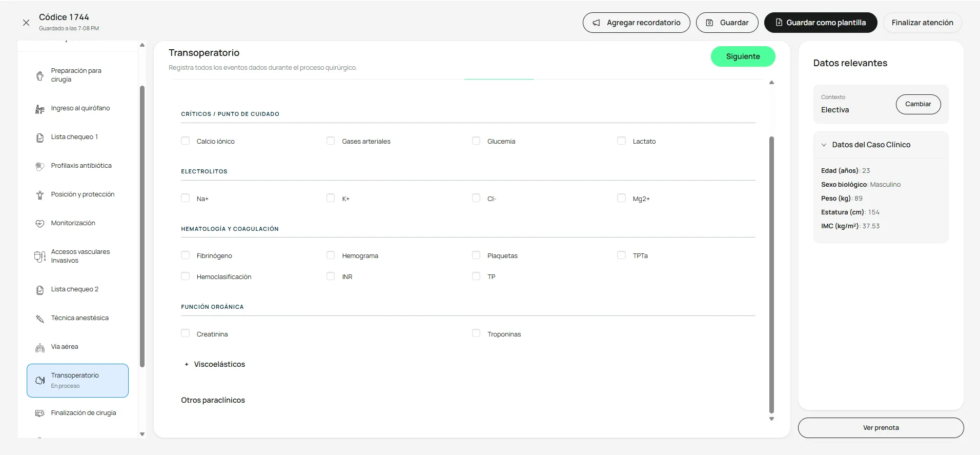The width and height of the screenshot is (980, 455).
Task: Click Cambiar to change the Contexto
Action: pos(918,104)
